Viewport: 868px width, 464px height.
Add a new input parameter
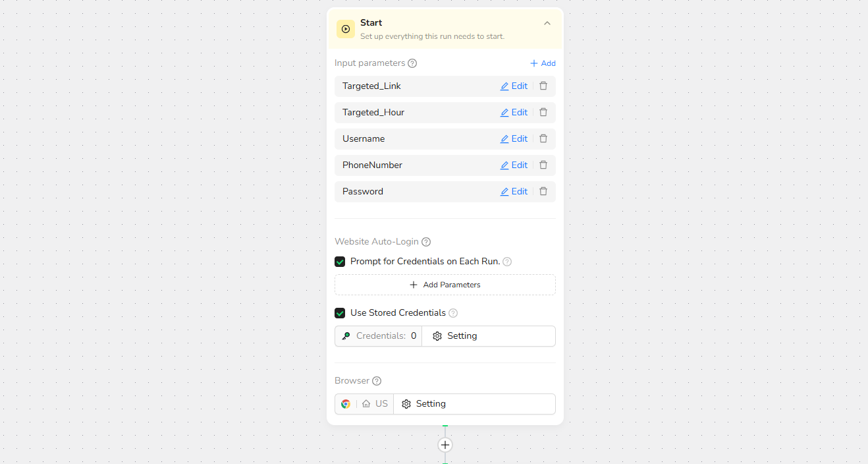(543, 63)
